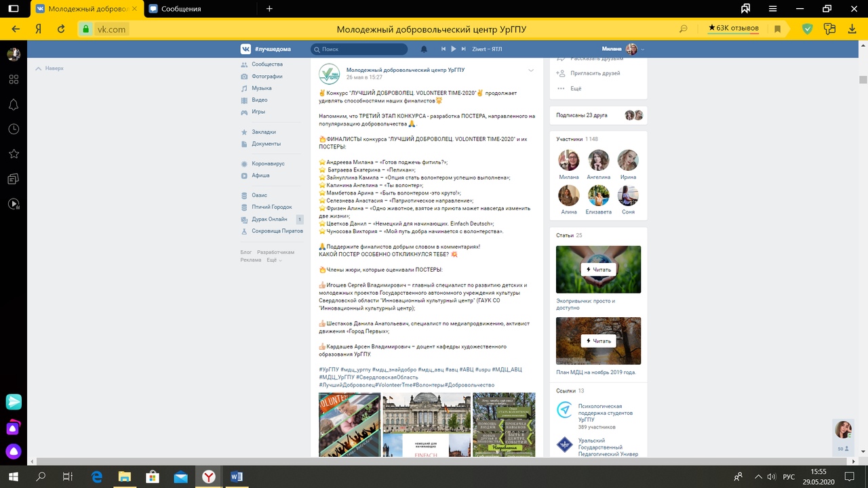Image resolution: width=868 pixels, height=488 pixels.
Task: Read the Экопривычки article via Читать button
Action: click(598, 269)
